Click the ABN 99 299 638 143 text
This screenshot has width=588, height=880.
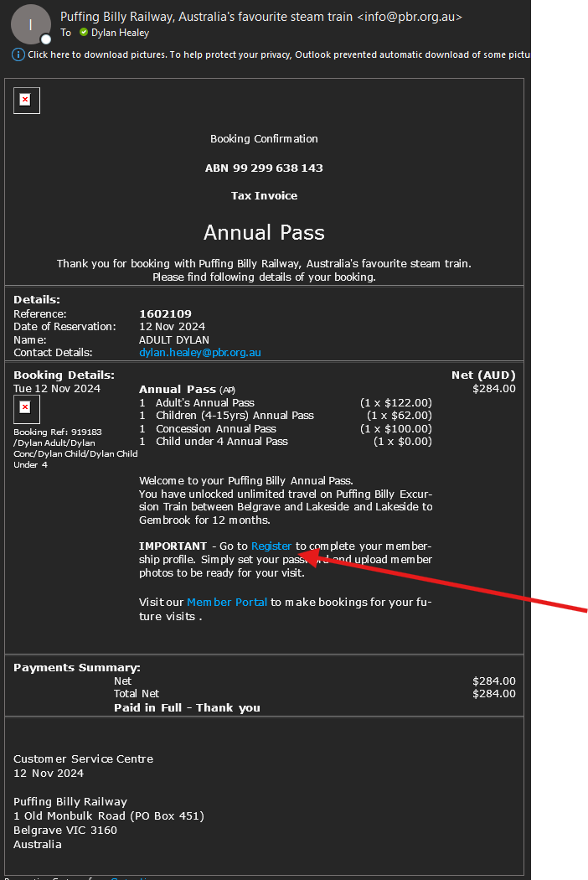point(264,168)
